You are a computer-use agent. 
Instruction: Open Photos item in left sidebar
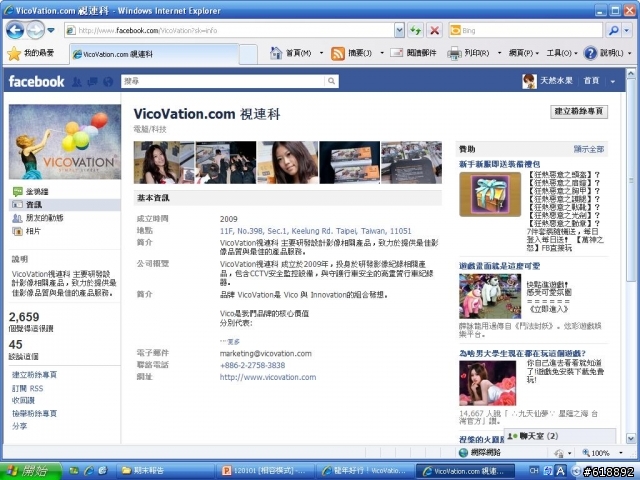[27, 231]
